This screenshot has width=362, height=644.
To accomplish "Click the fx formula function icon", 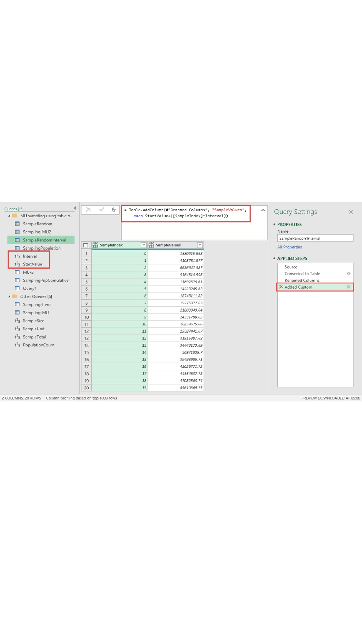I will click(x=113, y=210).
